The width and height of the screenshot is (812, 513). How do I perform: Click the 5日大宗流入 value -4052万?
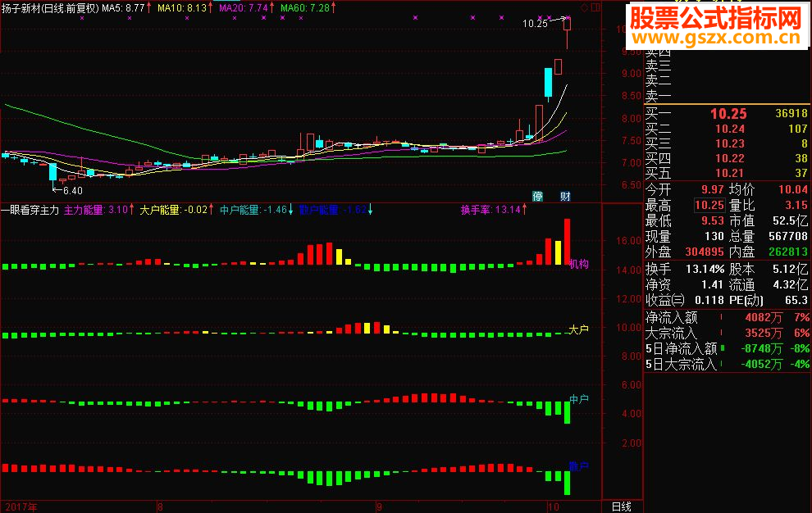[762, 364]
